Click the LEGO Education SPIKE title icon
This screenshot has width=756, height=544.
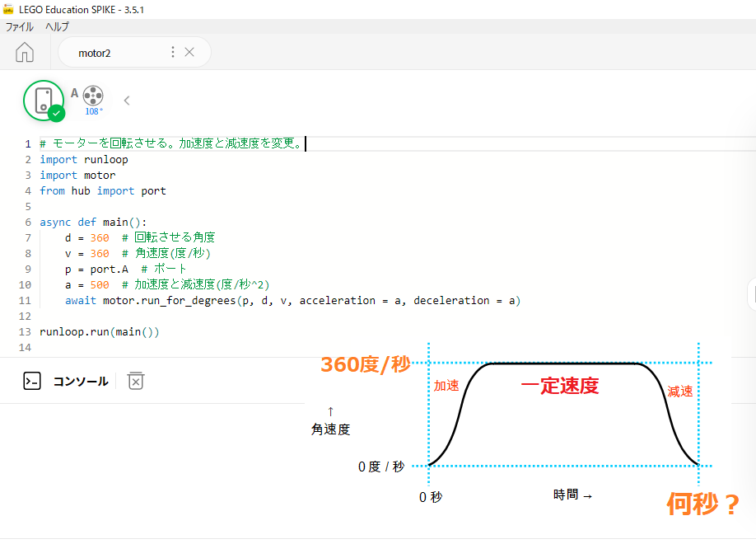coord(9,9)
